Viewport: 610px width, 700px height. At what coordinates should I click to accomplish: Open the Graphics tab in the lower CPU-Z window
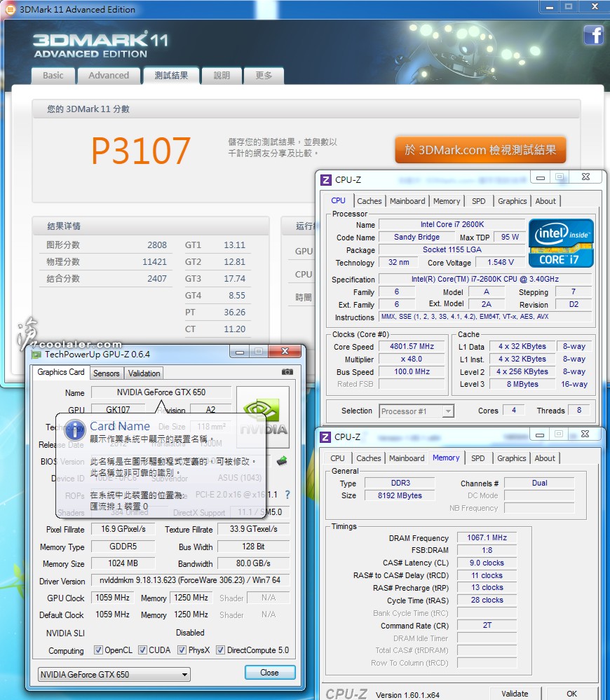click(x=511, y=458)
